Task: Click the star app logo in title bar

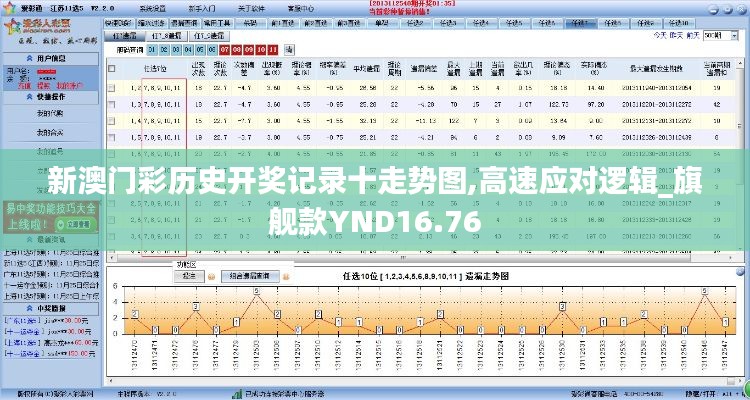Action: 9,8
